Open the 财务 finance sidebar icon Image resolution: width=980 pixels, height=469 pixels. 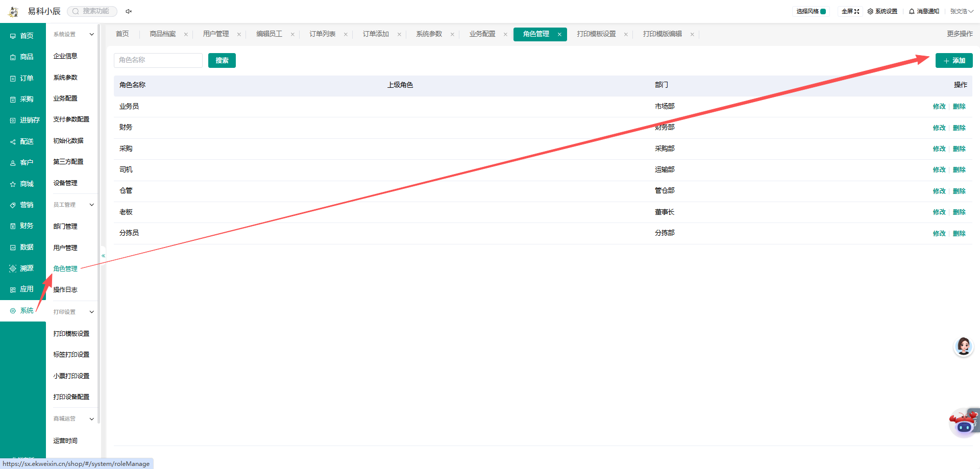[x=13, y=226]
